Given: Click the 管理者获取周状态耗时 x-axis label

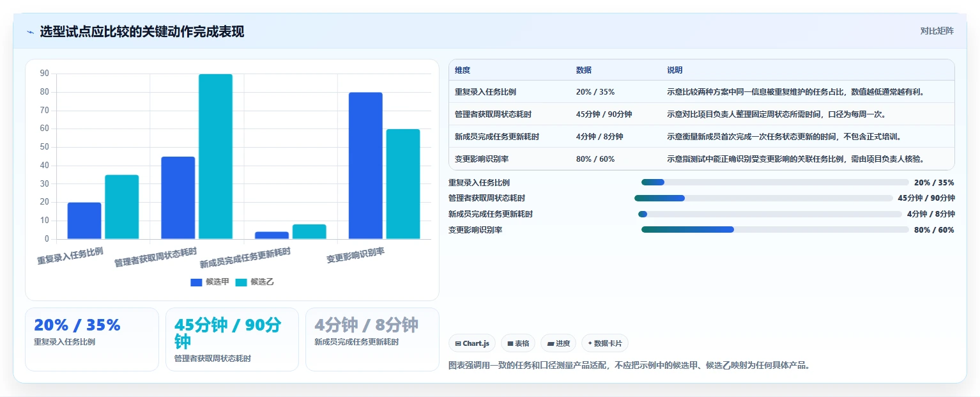Looking at the screenshot, I should coord(155,257).
